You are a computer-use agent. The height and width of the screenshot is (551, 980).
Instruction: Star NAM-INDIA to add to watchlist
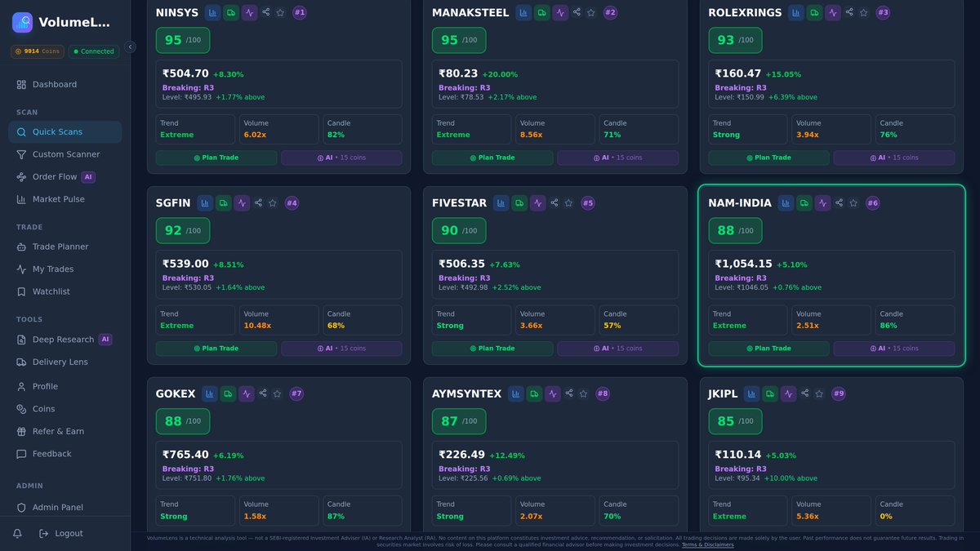pyautogui.click(x=853, y=202)
